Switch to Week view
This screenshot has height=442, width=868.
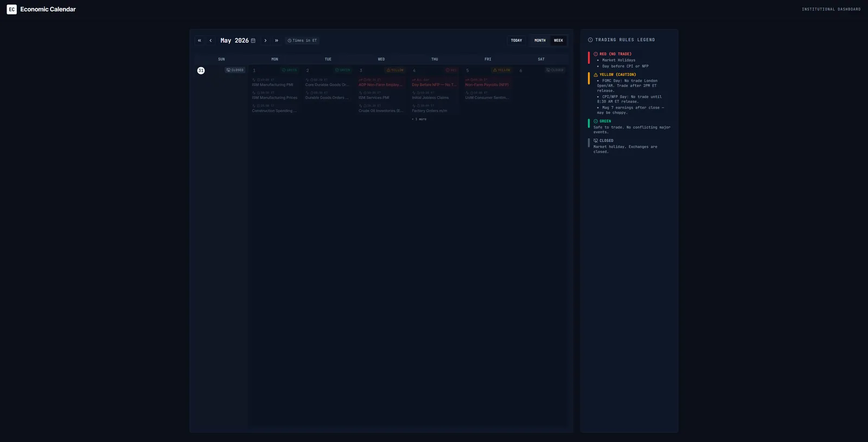pyautogui.click(x=558, y=41)
